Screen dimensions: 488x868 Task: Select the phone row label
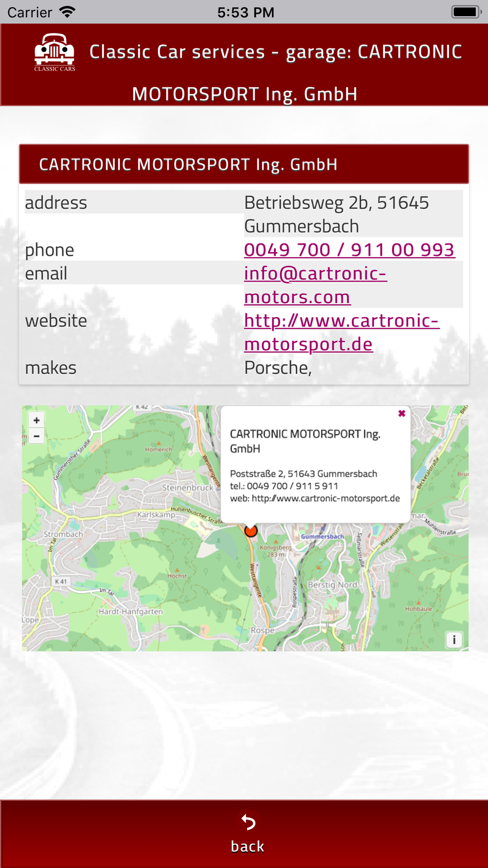point(49,249)
